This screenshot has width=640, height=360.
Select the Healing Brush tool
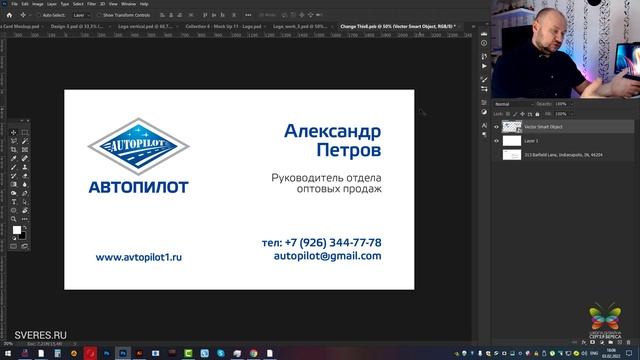click(25, 158)
